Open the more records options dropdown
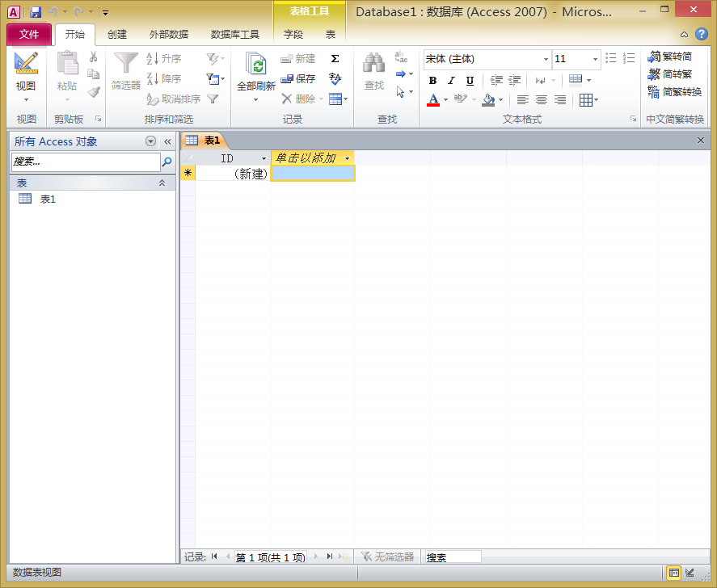Image resolution: width=717 pixels, height=588 pixels. tap(338, 99)
